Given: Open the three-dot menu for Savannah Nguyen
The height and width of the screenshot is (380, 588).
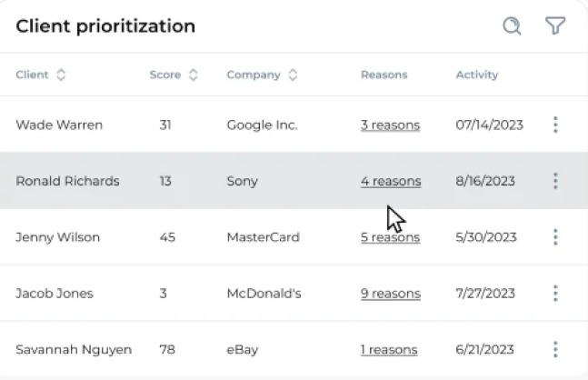Looking at the screenshot, I should 555,349.
